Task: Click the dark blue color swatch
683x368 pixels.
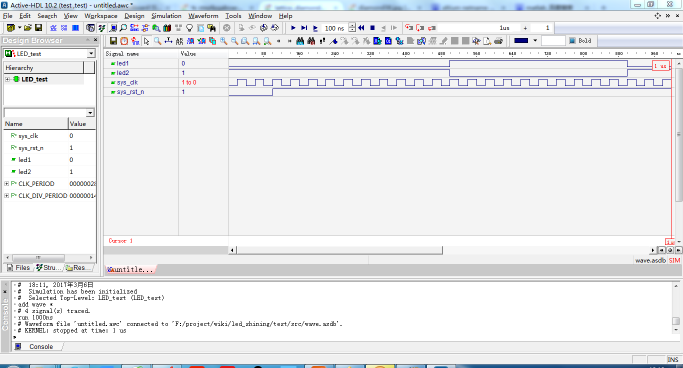Action: (521, 41)
